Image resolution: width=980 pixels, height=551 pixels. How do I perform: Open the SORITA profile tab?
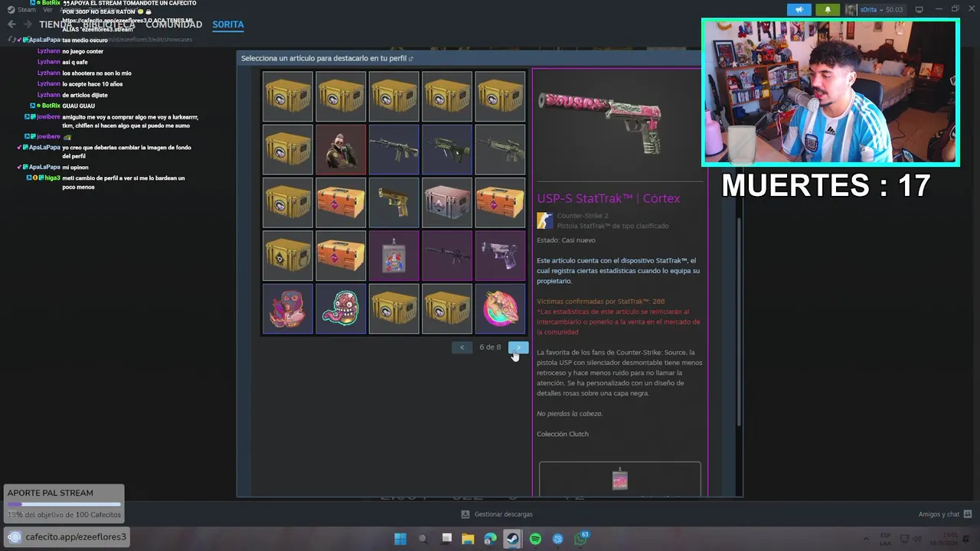228,24
